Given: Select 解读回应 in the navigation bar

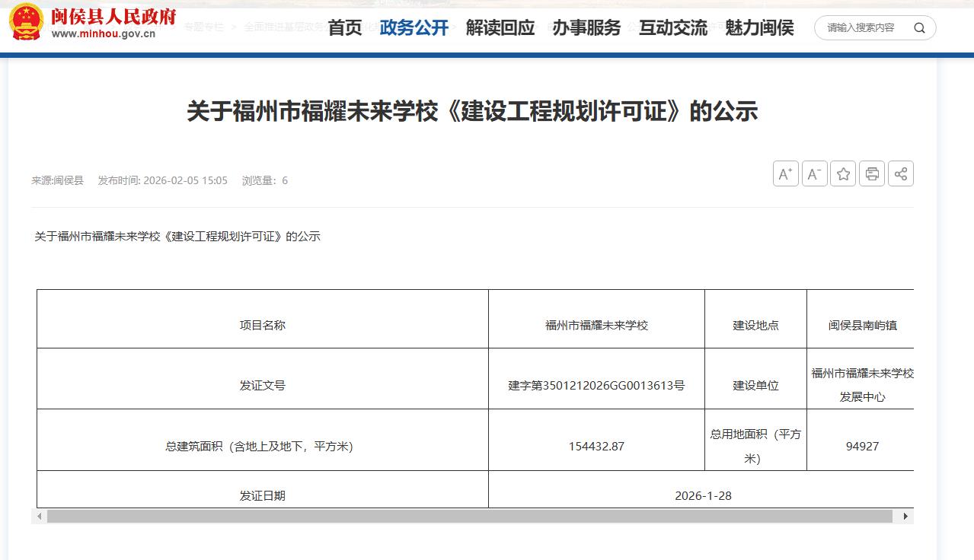Looking at the screenshot, I should [x=500, y=28].
